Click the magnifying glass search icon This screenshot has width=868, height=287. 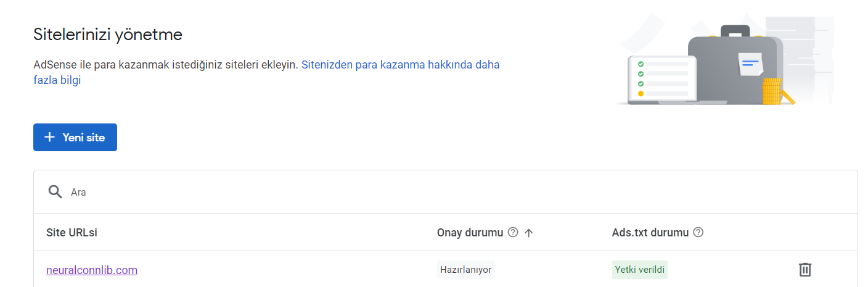[55, 192]
